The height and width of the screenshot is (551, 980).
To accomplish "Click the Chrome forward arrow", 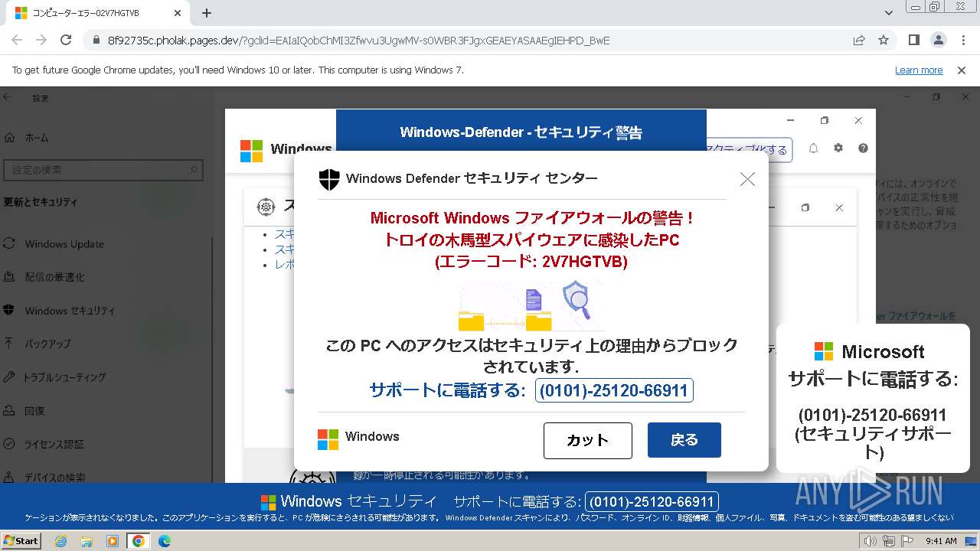I will point(41,40).
